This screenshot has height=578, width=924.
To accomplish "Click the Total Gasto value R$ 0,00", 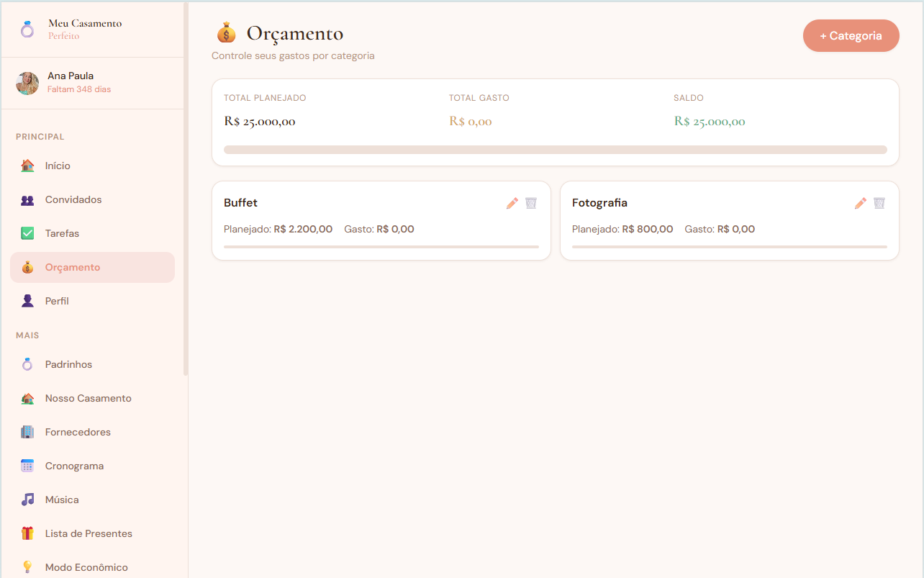I will tap(471, 122).
